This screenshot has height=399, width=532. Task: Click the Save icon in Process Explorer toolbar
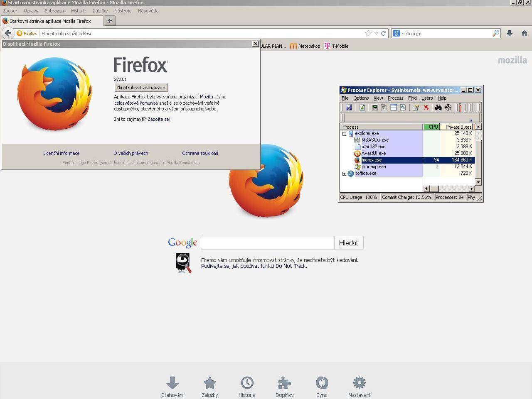click(x=349, y=108)
